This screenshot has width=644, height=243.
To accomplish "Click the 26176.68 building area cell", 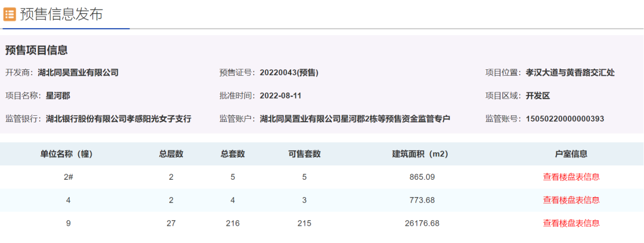I will click(x=420, y=223).
